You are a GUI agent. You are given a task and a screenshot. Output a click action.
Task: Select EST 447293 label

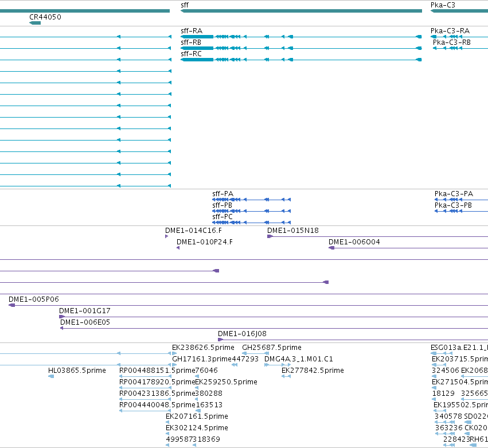(x=245, y=359)
